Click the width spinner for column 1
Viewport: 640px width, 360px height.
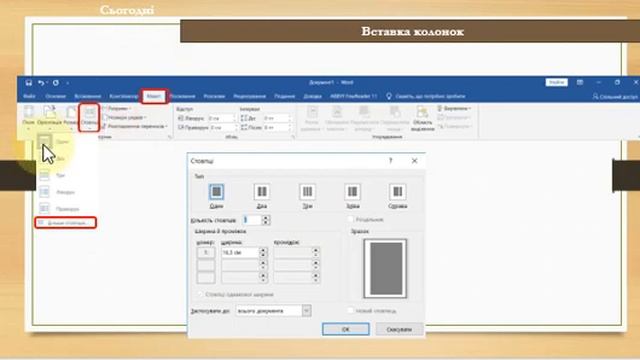point(263,253)
